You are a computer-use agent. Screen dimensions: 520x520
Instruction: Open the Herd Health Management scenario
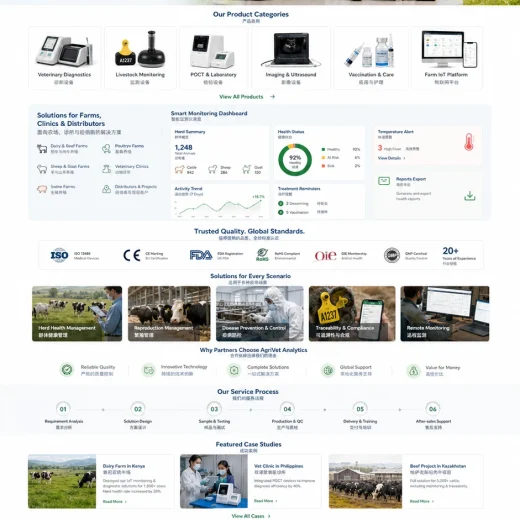[x=77, y=314]
